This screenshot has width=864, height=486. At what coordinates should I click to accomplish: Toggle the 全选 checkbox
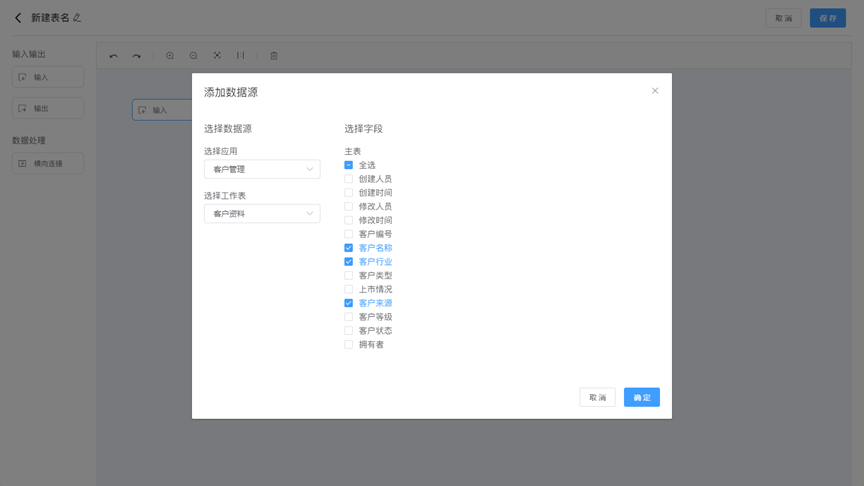[x=349, y=165]
